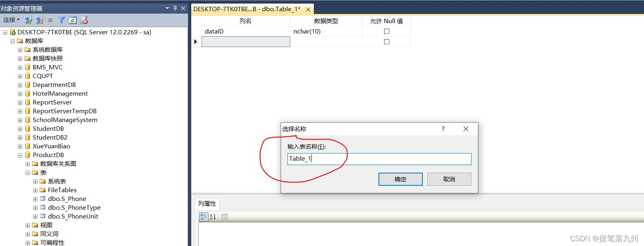Image resolution: width=644 pixels, height=246 pixels.
Task: Collapse the ProductDB database node
Action: tap(20, 155)
